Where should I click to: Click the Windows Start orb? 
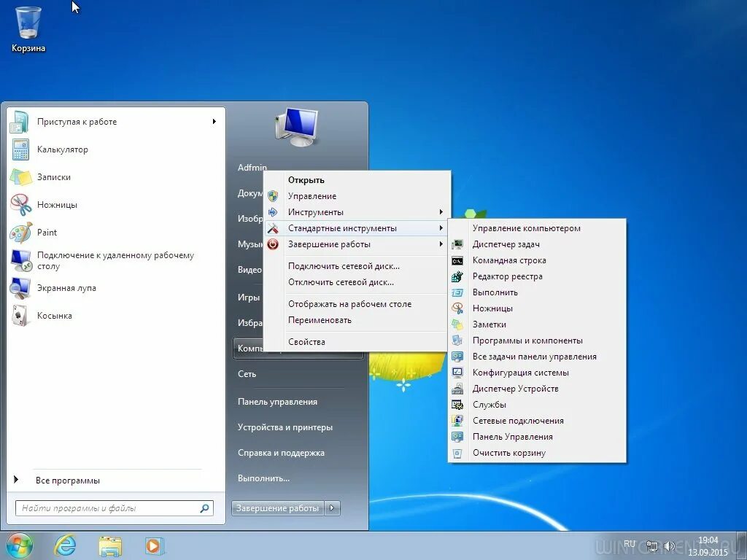[20, 545]
